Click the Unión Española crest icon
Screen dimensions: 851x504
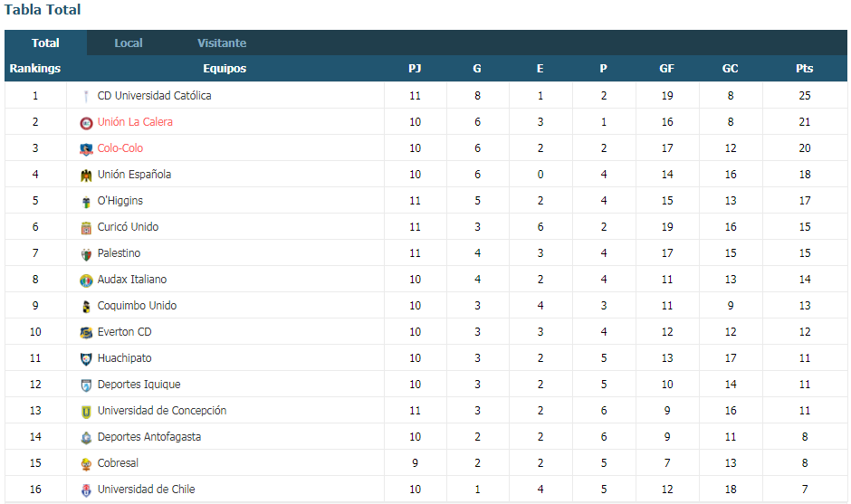coord(86,175)
